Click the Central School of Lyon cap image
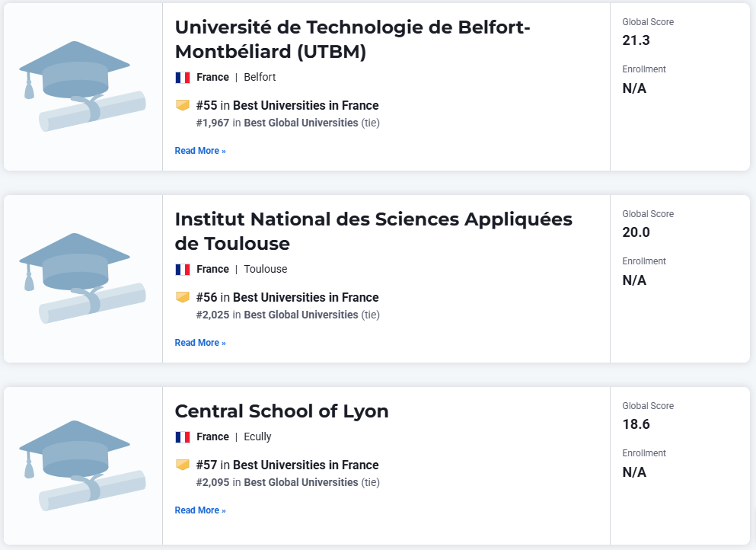 82,465
